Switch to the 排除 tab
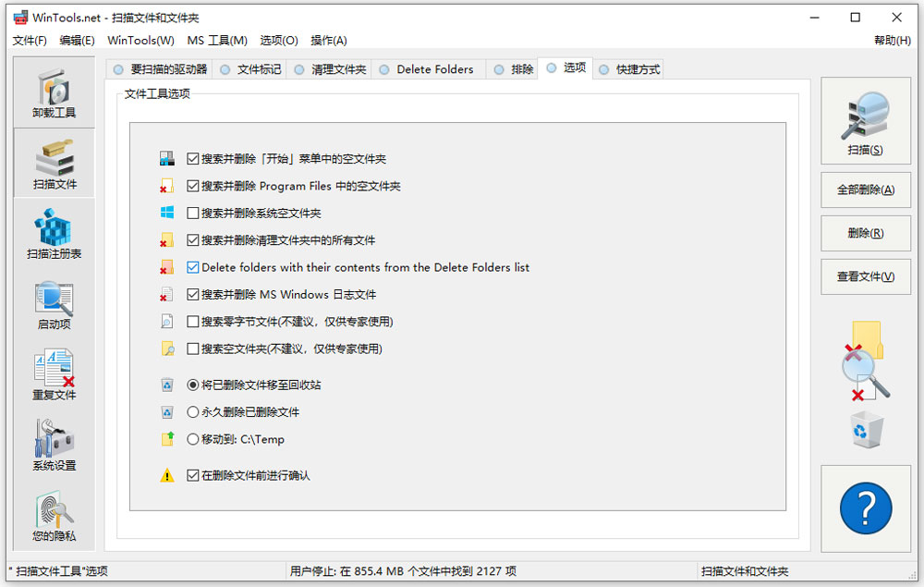The height and width of the screenshot is (587, 924). tap(513, 69)
